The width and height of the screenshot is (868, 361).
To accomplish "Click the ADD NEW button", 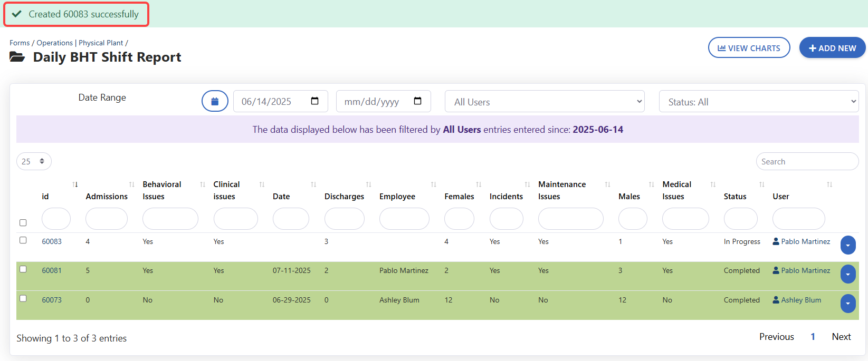I will 832,48.
